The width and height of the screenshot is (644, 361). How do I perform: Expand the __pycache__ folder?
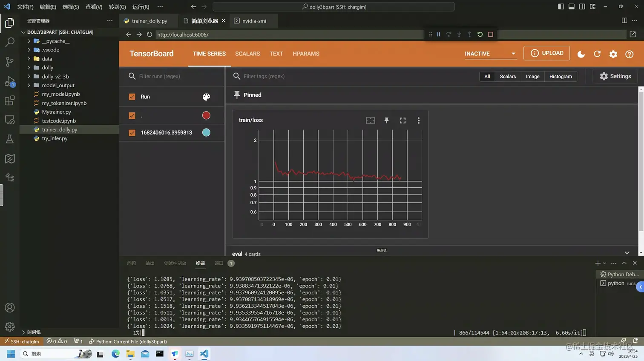(x=29, y=41)
